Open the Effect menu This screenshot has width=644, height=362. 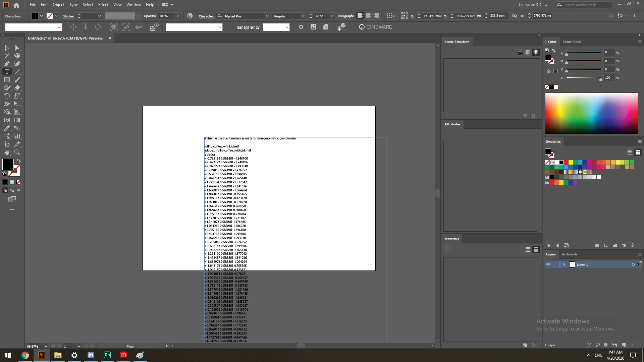[x=103, y=5]
